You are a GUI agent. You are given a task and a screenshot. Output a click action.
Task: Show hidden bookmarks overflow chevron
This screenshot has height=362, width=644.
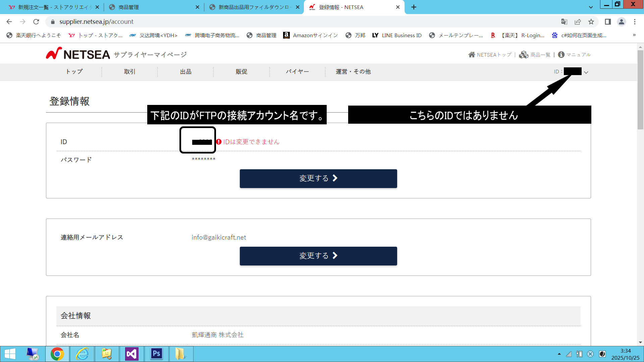(x=634, y=35)
